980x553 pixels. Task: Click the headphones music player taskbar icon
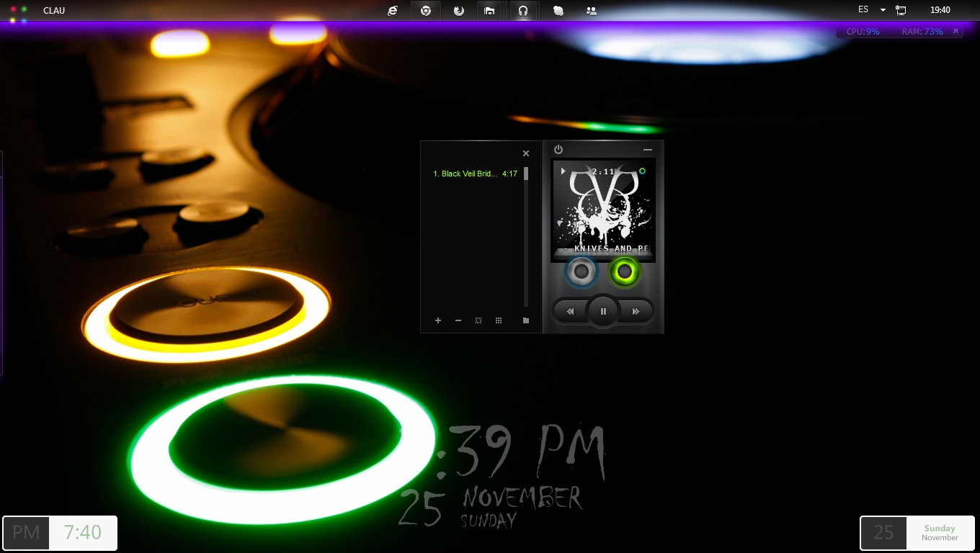523,11
